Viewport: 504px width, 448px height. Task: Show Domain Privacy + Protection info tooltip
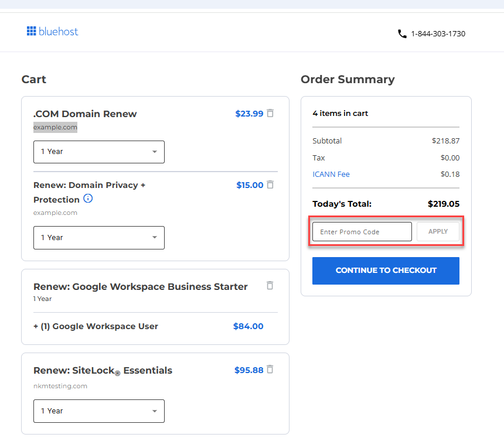[88, 199]
